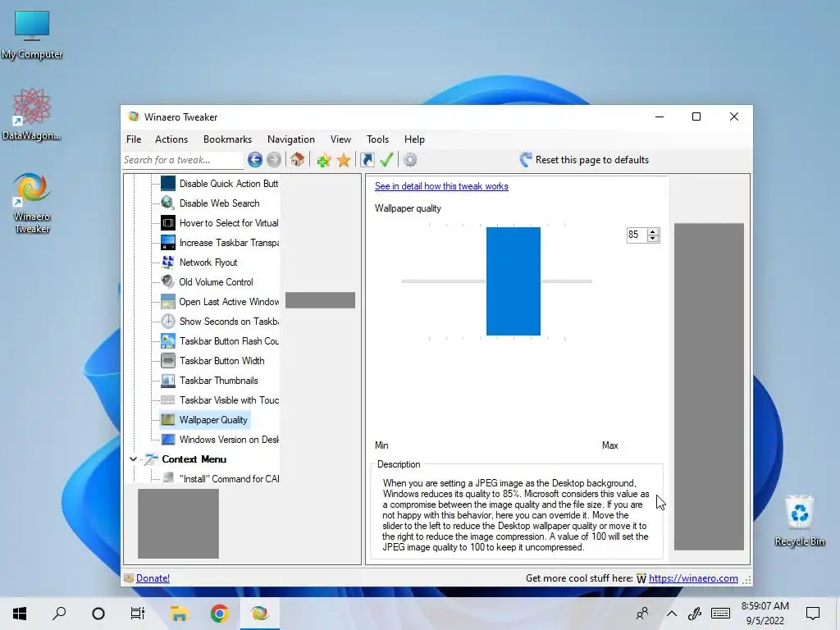Click the wallpaper quality value box showing 85
Image resolution: width=840 pixels, height=630 pixels.
[x=637, y=235]
